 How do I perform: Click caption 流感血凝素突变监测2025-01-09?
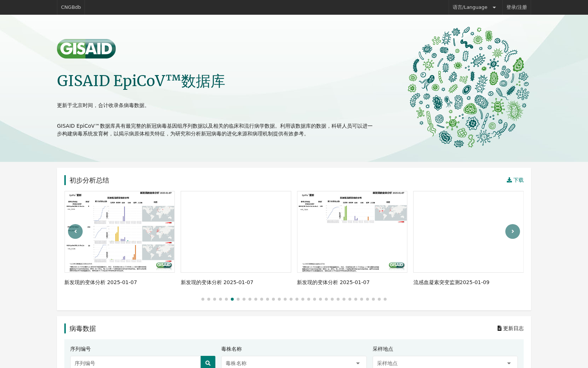click(451, 282)
